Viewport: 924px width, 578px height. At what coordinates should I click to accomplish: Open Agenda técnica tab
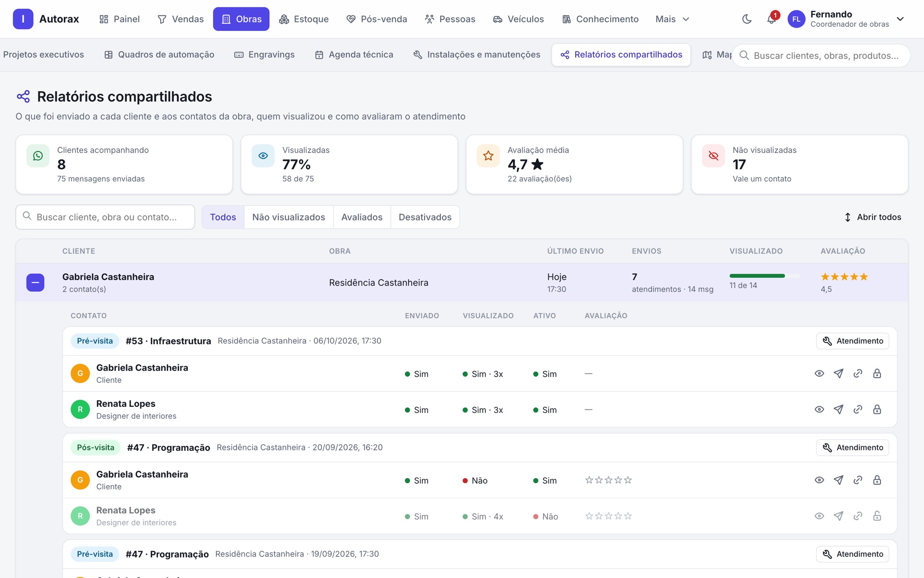pyautogui.click(x=354, y=55)
